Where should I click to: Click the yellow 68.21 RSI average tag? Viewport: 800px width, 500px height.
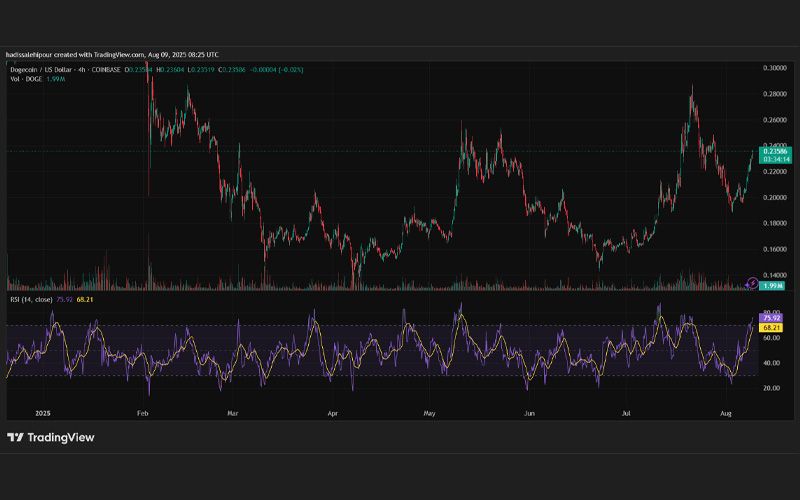click(771, 328)
